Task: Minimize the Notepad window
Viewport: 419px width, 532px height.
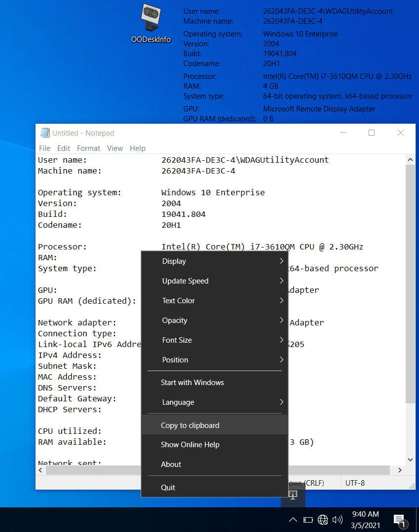Action: point(343,133)
